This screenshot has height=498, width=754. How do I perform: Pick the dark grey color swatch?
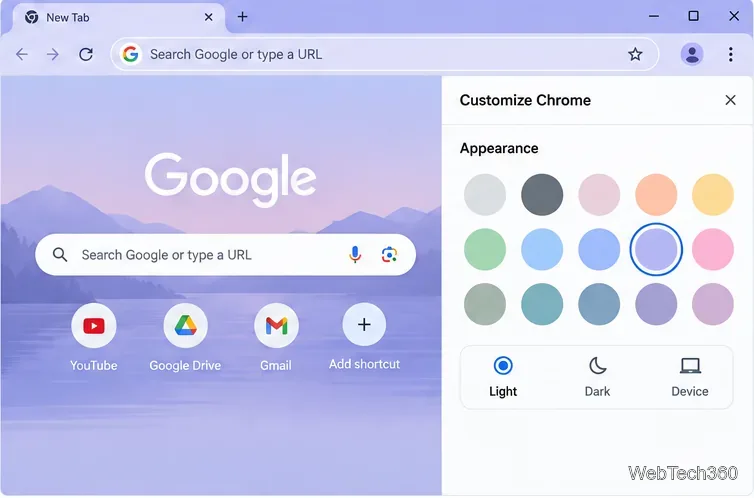[542, 195]
